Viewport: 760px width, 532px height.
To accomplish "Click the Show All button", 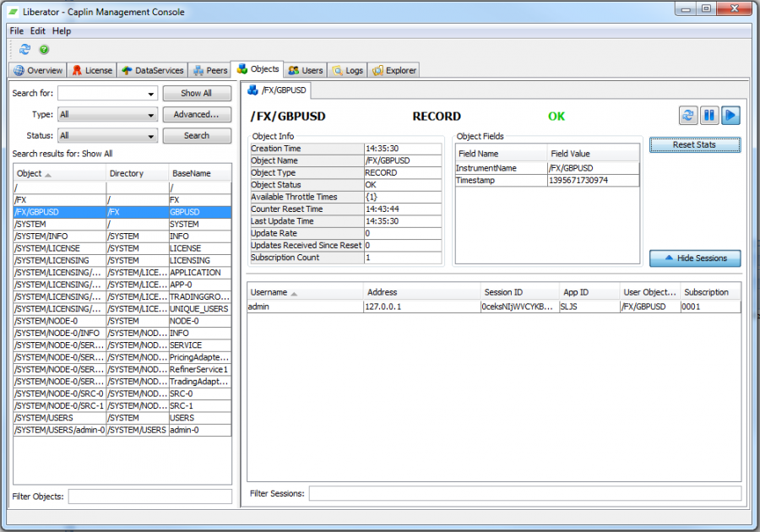I will coord(197,93).
